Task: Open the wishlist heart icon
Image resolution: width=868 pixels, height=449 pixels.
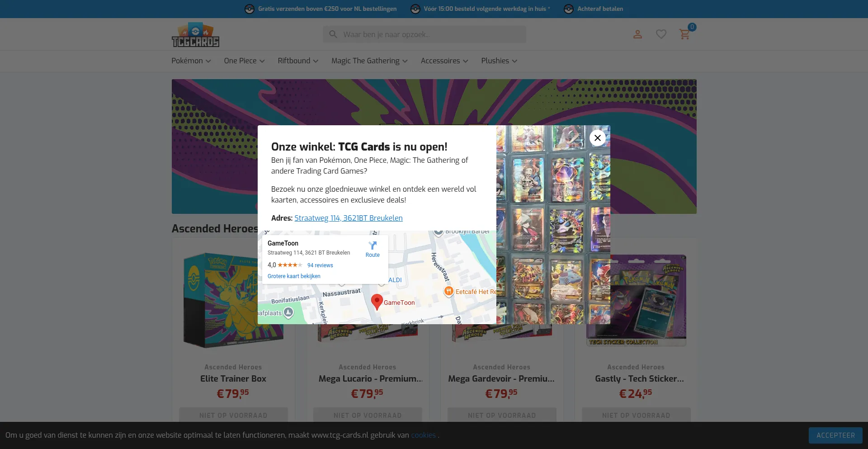Action: tap(661, 34)
